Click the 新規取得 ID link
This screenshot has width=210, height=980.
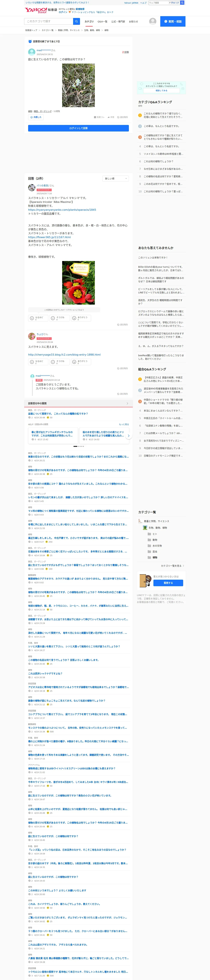tap(80, 9)
